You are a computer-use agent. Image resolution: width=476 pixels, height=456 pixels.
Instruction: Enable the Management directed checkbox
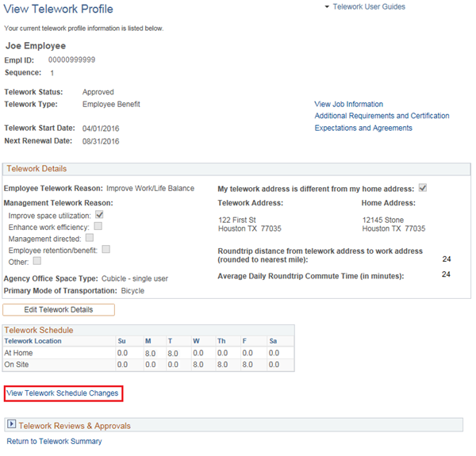(89, 237)
